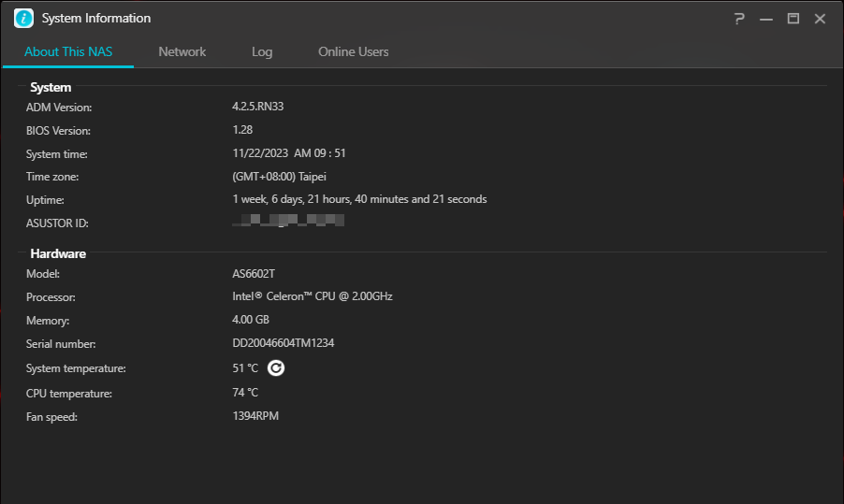Click the Serial number label
Screen dimensions: 844x504
[x=61, y=344]
